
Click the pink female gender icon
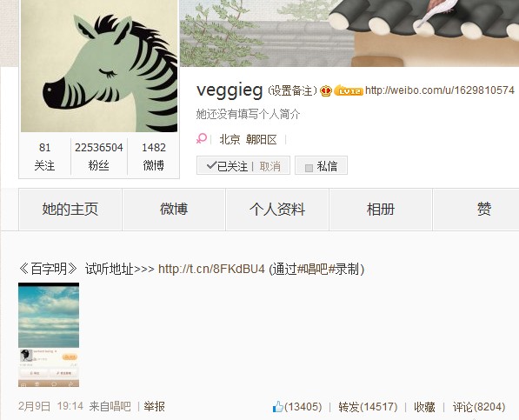(201, 138)
